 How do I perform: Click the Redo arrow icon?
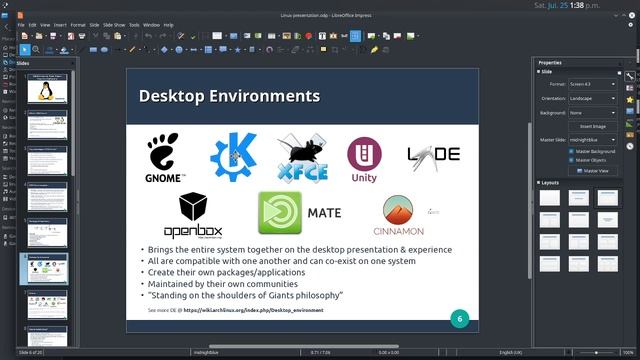pyautogui.click(x=162, y=36)
